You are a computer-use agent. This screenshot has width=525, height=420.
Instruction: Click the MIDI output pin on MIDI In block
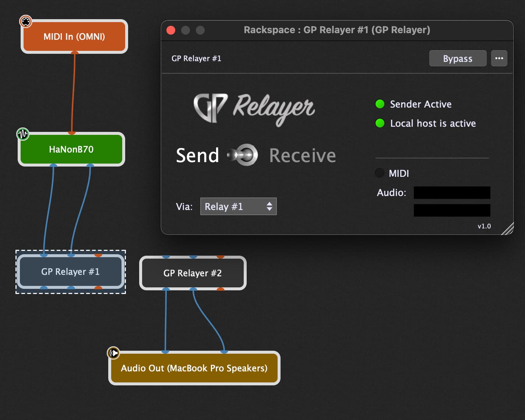75,52
